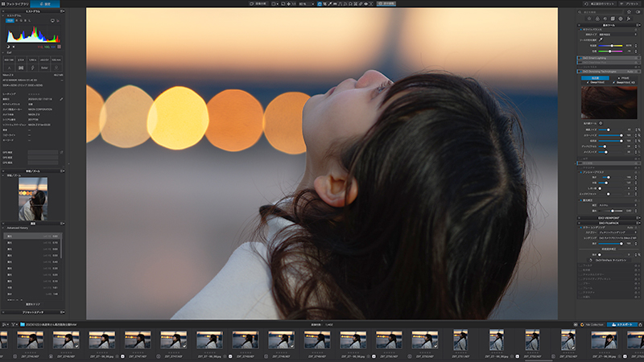The width and height of the screenshot is (644, 362).
Task: Collapse the Histogram section
Action: pos(3,15)
